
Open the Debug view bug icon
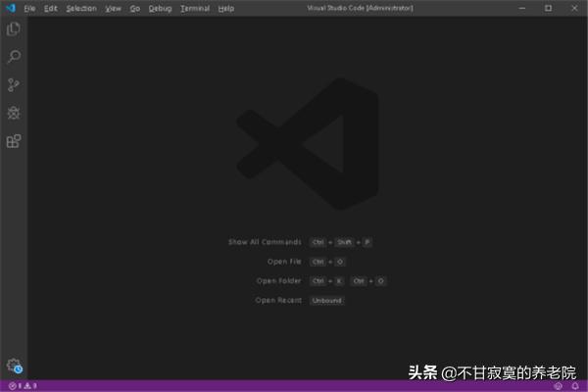coord(14,113)
